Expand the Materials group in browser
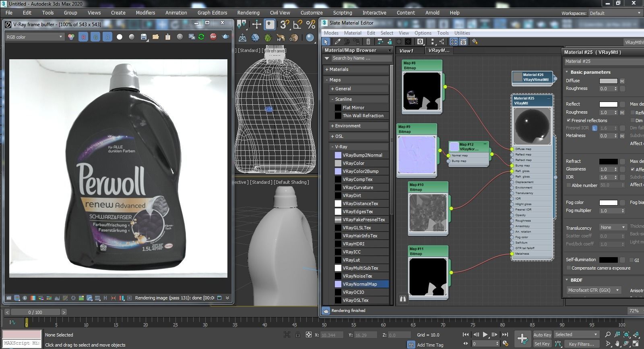 (x=356, y=69)
